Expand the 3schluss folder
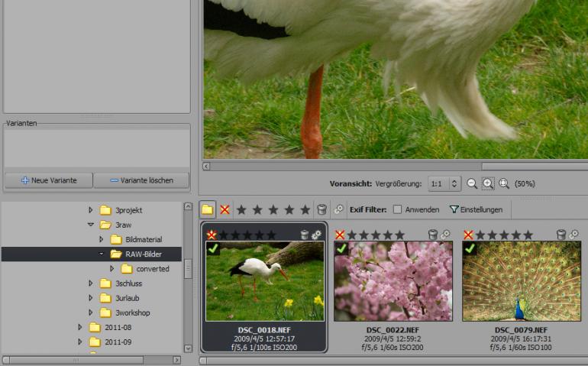This screenshot has width=588, height=366. (90, 283)
